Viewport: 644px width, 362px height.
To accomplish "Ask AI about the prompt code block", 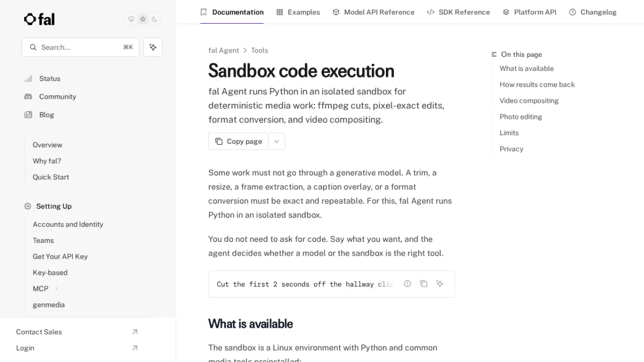I will pos(440,284).
